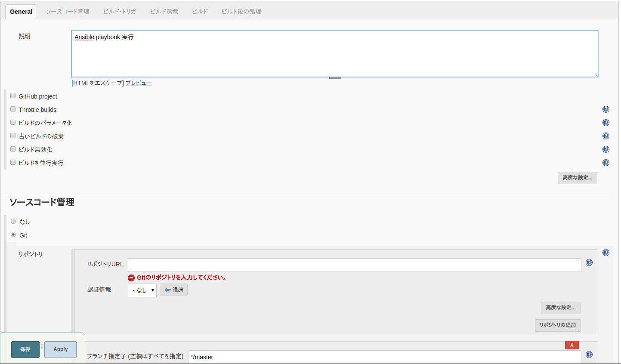Open help icon for リポジトリ section
Image resolution: width=621 pixels, height=364 pixels.
[x=606, y=253]
